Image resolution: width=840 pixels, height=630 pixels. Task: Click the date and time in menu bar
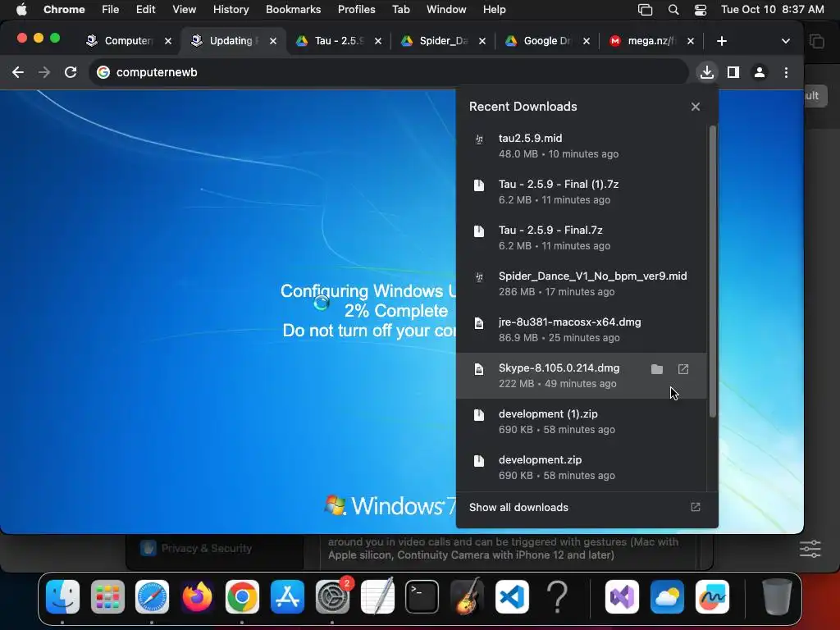pyautogui.click(x=773, y=10)
